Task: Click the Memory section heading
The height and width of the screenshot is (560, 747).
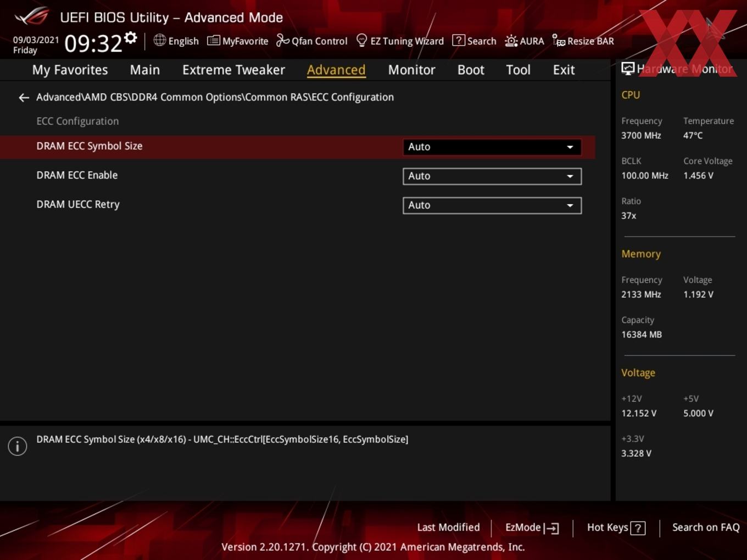Action: coord(641,254)
